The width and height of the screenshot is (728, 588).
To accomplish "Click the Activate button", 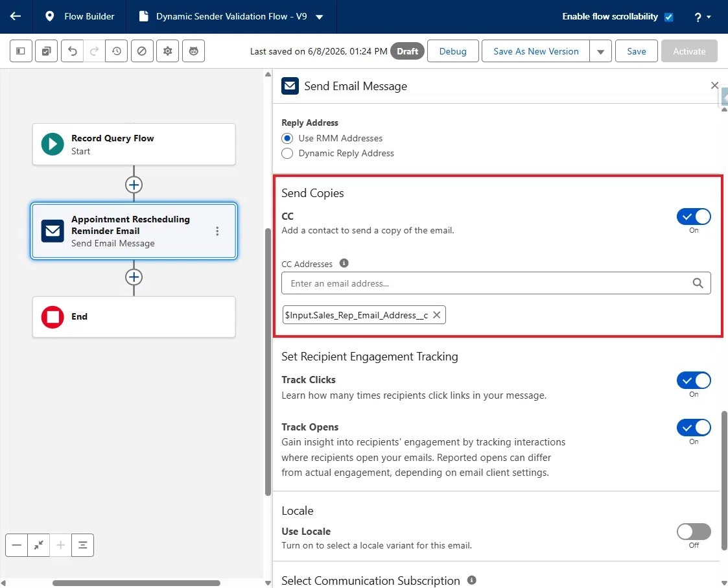I will tap(689, 51).
